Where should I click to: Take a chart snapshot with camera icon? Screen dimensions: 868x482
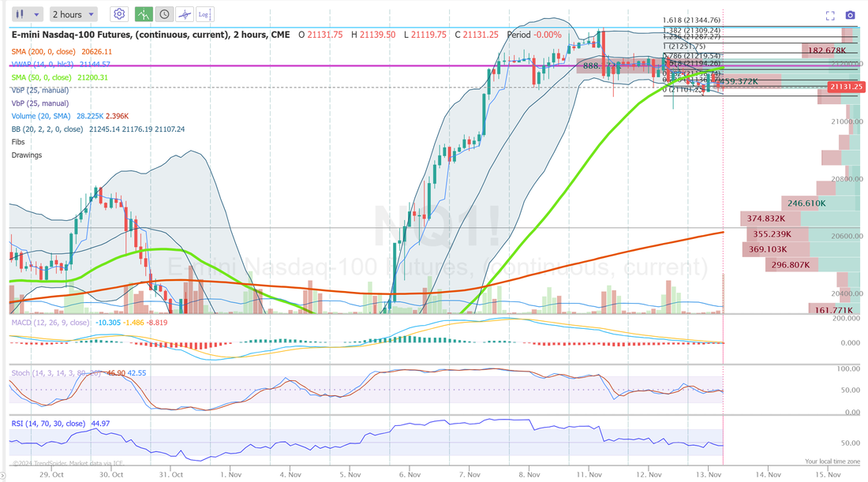[851, 15]
